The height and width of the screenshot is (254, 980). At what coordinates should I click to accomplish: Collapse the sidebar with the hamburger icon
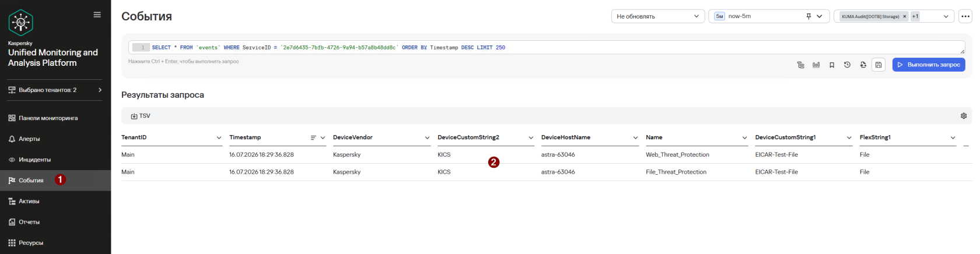pyautogui.click(x=97, y=15)
